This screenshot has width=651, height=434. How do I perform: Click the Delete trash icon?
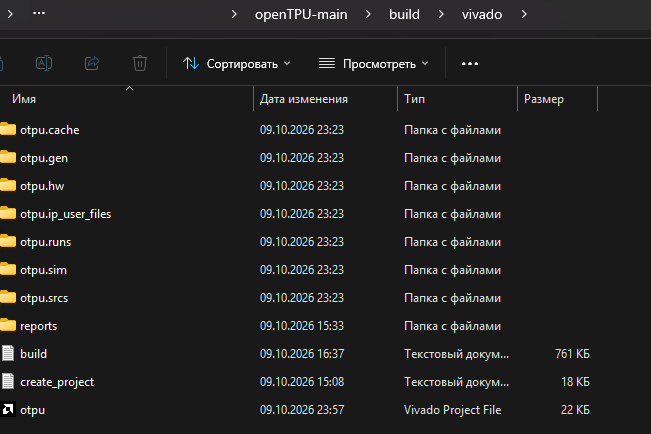click(x=140, y=63)
